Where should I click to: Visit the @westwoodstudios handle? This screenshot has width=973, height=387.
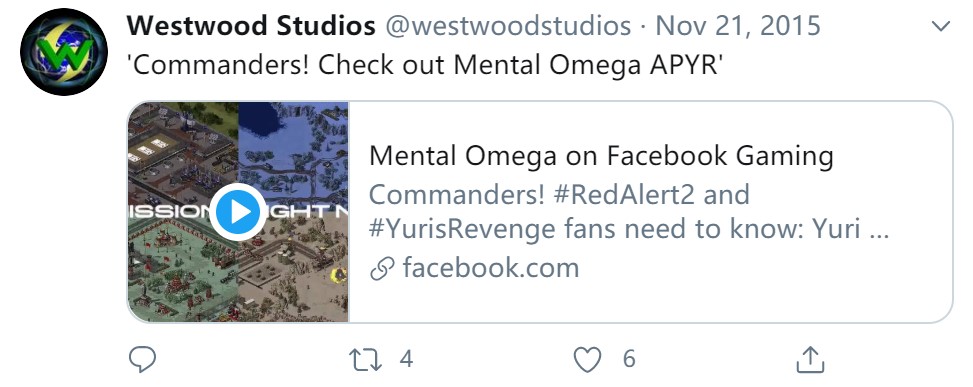pos(508,26)
